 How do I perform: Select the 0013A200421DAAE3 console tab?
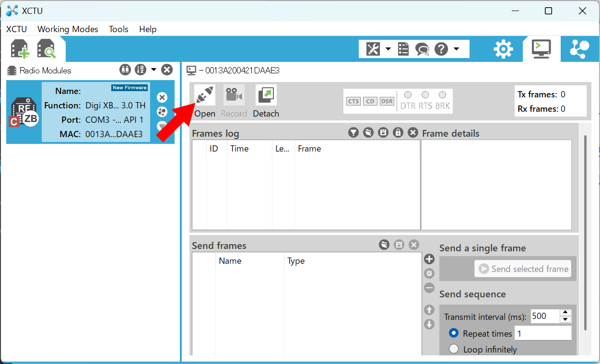233,70
